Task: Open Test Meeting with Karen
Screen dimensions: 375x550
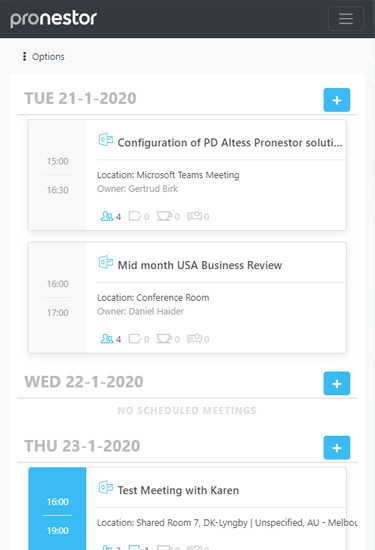Action: coord(178,490)
